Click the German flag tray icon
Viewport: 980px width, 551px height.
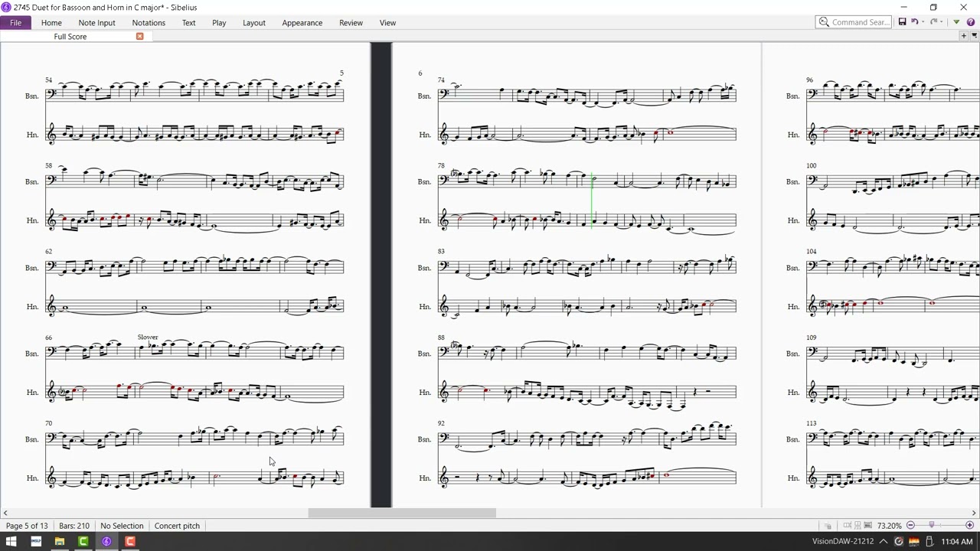(914, 542)
